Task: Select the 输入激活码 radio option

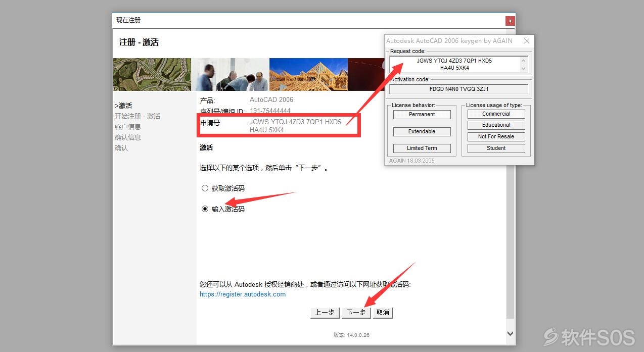Action: coord(205,209)
